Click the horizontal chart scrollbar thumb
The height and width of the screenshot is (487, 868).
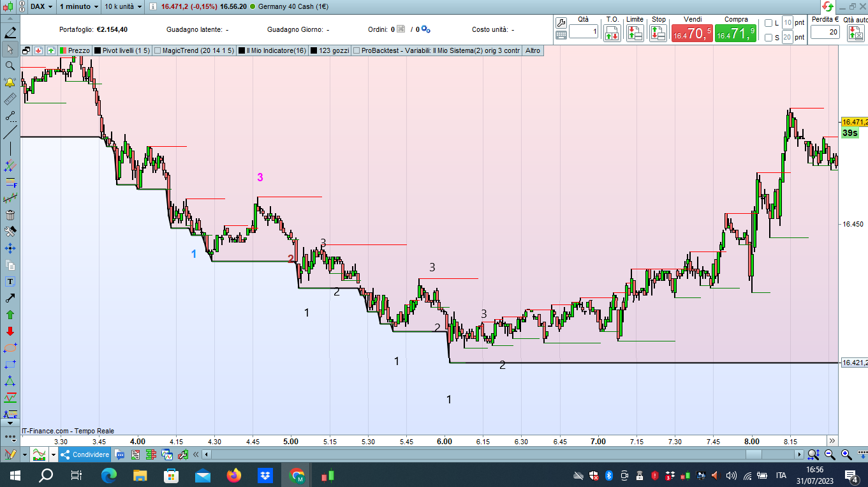tap(753, 454)
